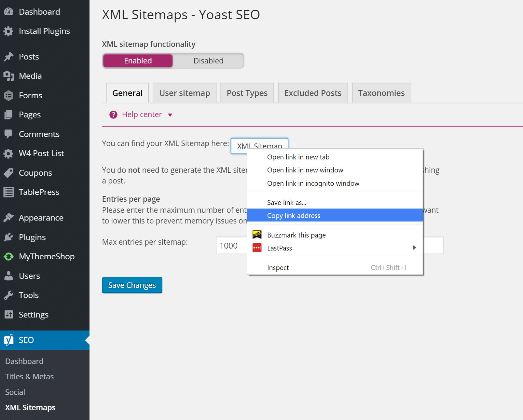Click the Yoast SEO icon in sidebar

[9, 340]
